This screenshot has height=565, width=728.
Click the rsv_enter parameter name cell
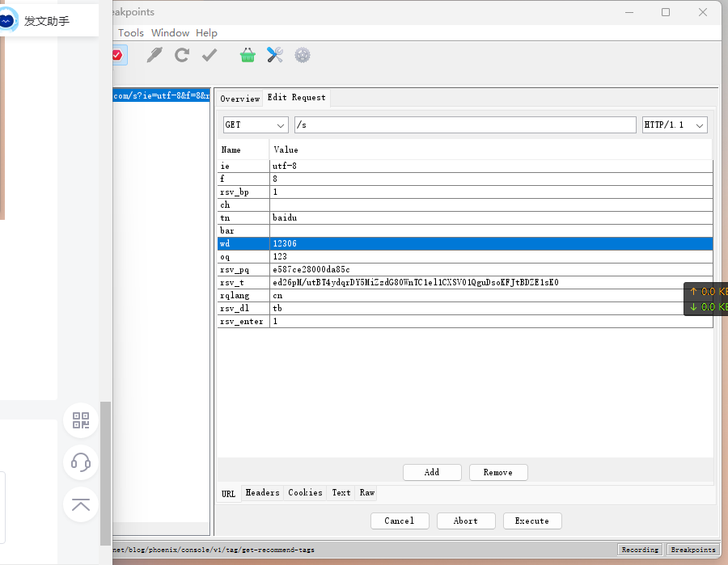click(243, 322)
